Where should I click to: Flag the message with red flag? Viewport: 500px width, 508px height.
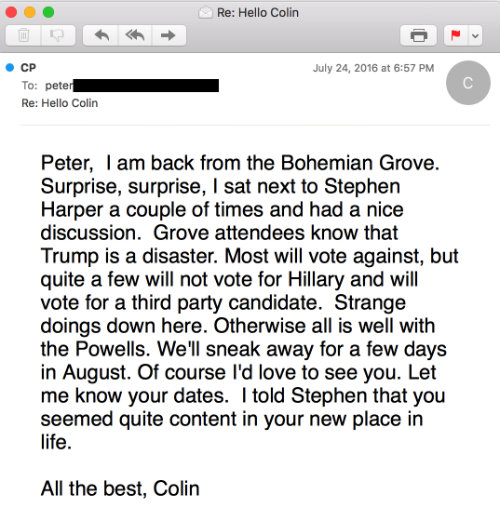click(x=456, y=35)
